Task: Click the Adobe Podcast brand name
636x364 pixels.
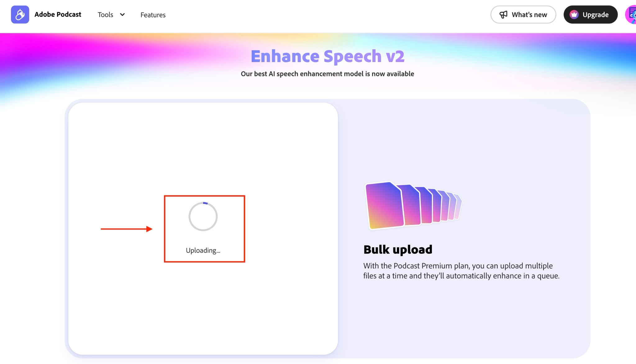Action: point(58,15)
